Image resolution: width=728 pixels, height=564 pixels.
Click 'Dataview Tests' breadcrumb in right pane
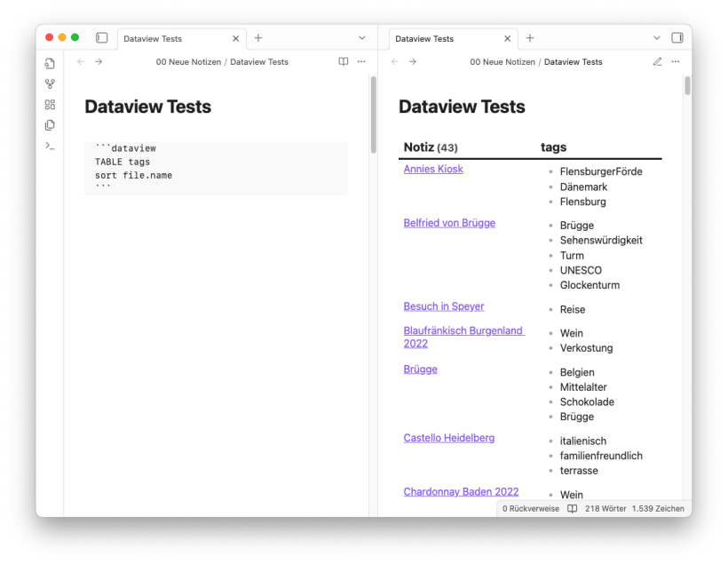[x=573, y=62]
